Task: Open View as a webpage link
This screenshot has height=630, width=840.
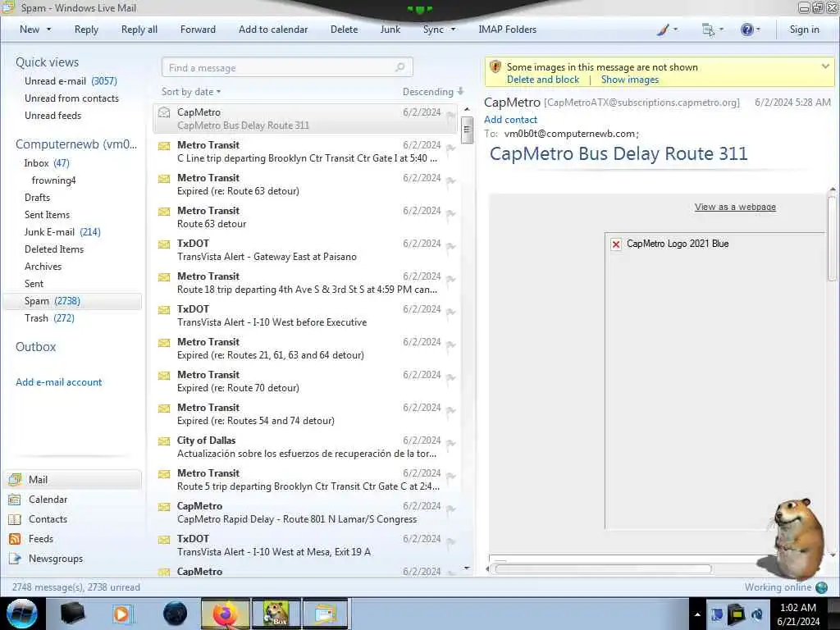Action: 735,207
